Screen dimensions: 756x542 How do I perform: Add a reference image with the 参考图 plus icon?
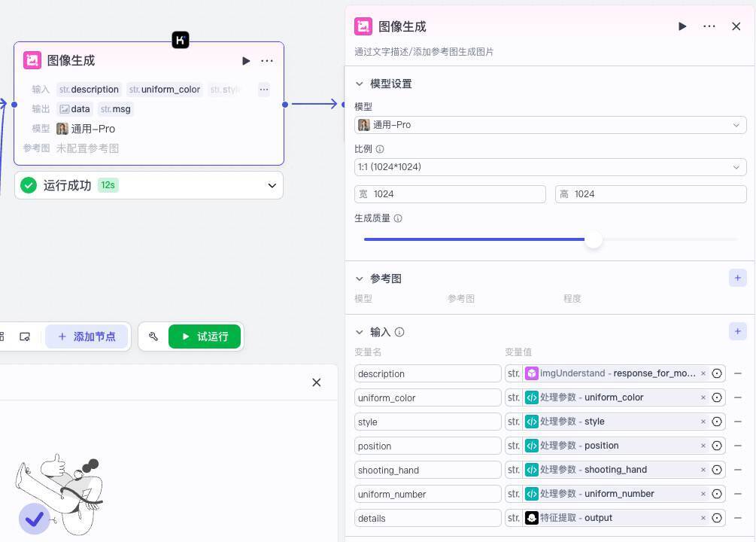(737, 278)
